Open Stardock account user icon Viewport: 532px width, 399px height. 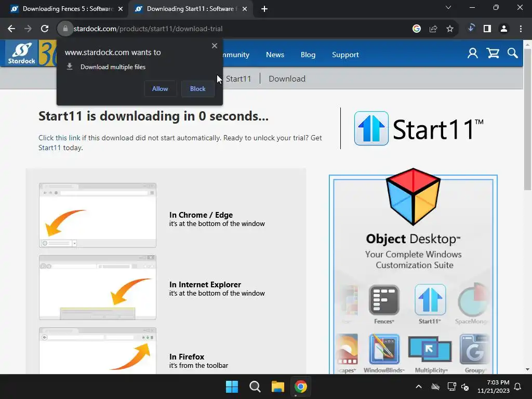click(x=473, y=54)
